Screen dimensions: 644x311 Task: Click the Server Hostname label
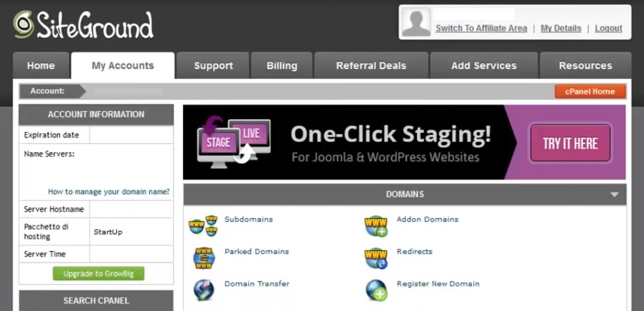point(54,209)
